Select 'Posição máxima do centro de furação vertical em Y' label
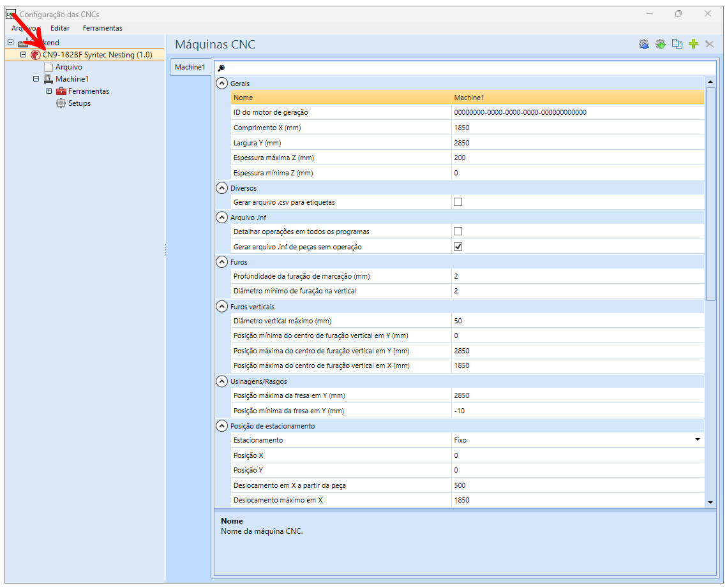Viewport: 727px width, 588px height. pyautogui.click(x=321, y=351)
